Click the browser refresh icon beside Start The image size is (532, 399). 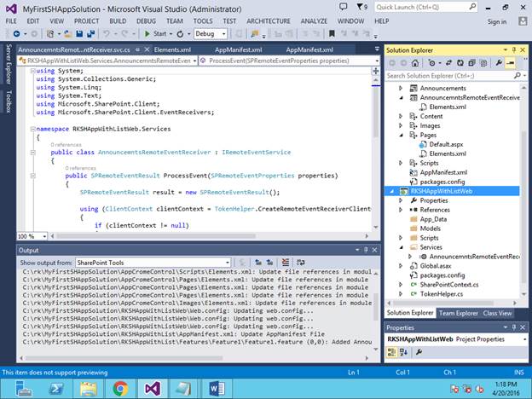[180, 34]
